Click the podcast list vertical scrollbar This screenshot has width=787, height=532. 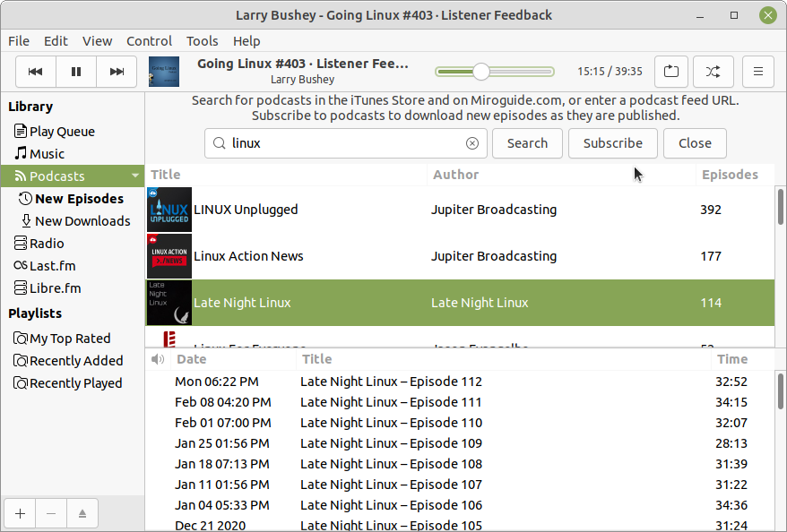coord(781,207)
